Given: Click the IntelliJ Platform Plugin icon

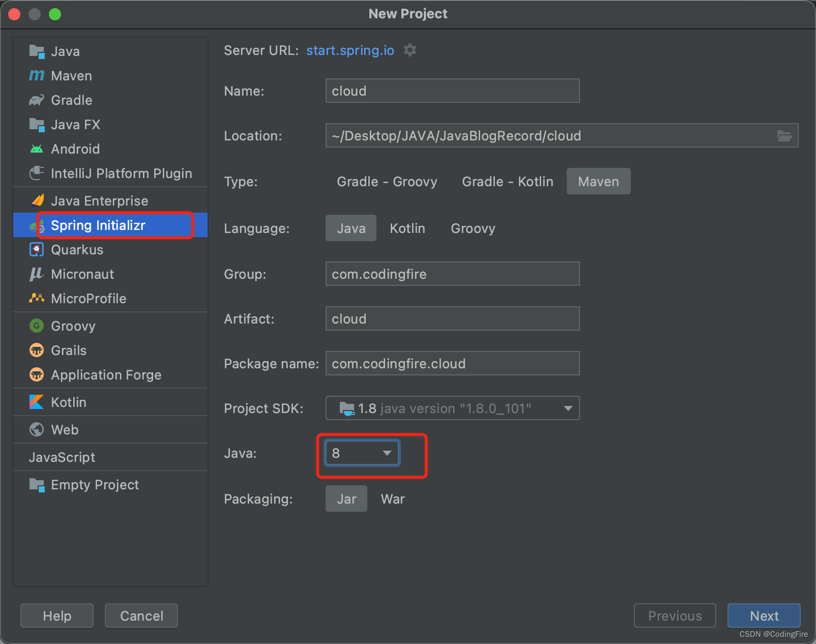Looking at the screenshot, I should pyautogui.click(x=37, y=173).
